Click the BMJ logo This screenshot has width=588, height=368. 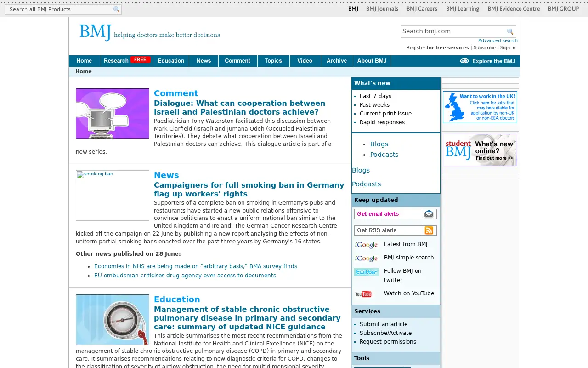point(96,33)
